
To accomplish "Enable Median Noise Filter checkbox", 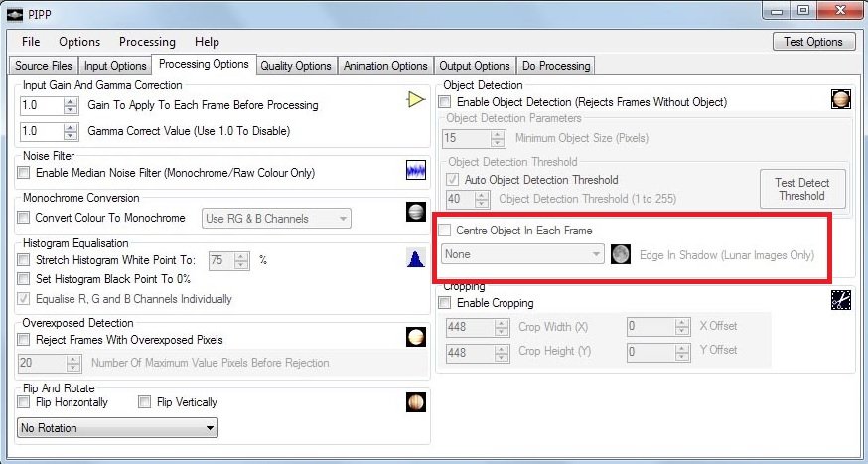I will tap(23, 173).
